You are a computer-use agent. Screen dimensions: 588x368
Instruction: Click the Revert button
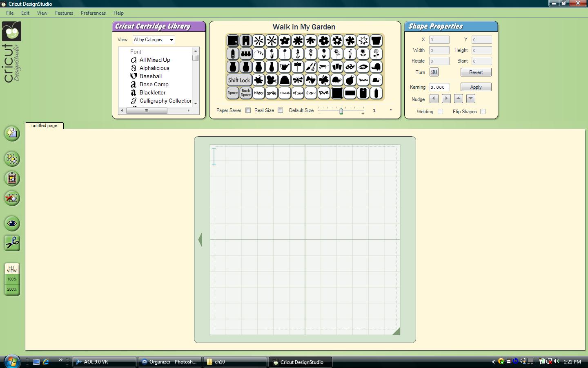coord(476,72)
